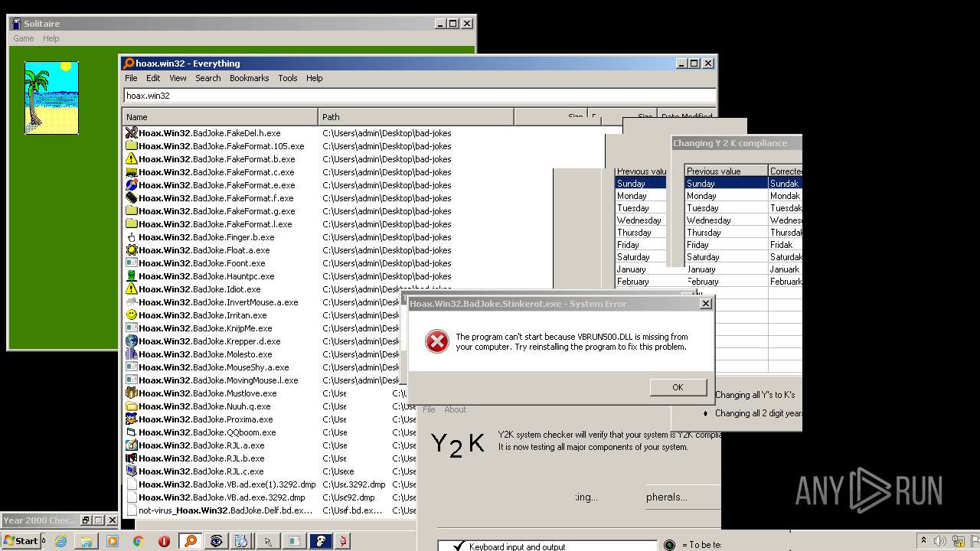Image resolution: width=980 pixels, height=551 pixels.
Task: Select Hoax.Win32.BadJoke.InvertMouse.a.exe row
Action: coord(218,302)
